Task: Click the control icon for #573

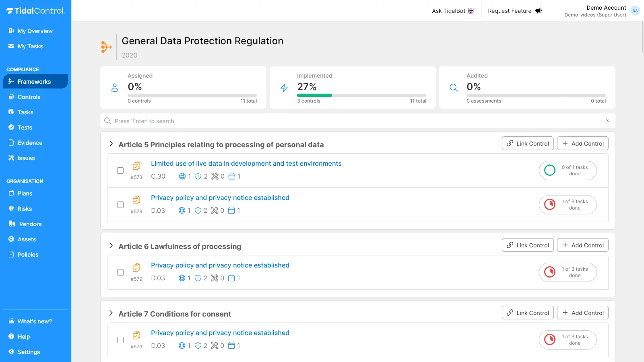Action: coord(136,166)
